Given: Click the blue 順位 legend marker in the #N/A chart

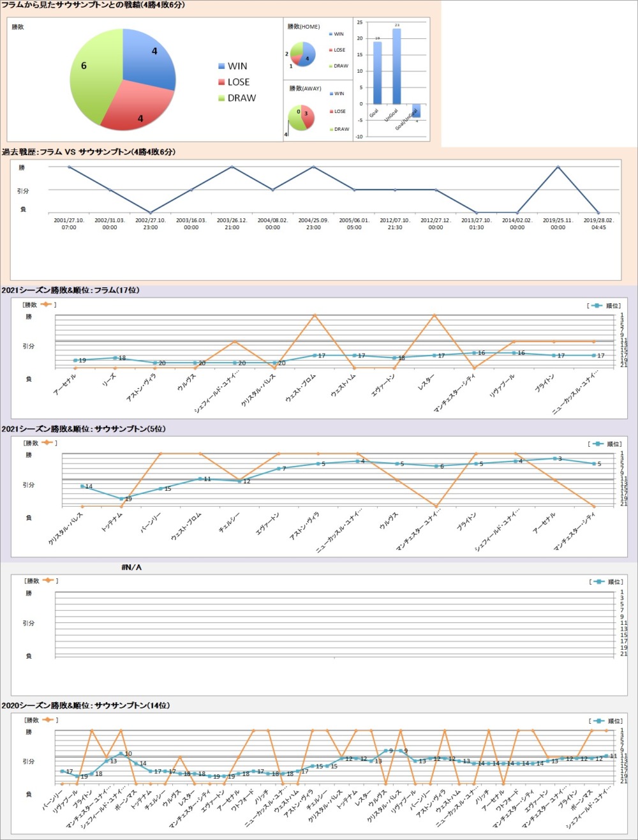Looking at the screenshot, I should 597,581.
